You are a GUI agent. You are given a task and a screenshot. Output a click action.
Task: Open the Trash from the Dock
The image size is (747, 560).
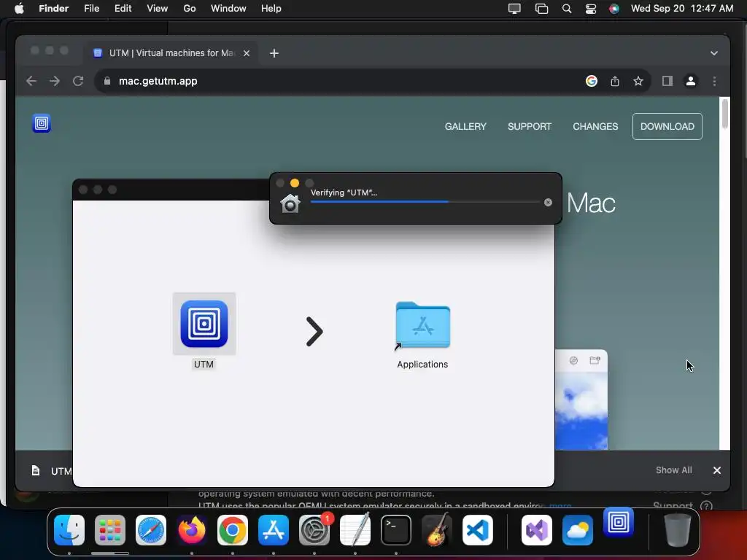pyautogui.click(x=678, y=530)
